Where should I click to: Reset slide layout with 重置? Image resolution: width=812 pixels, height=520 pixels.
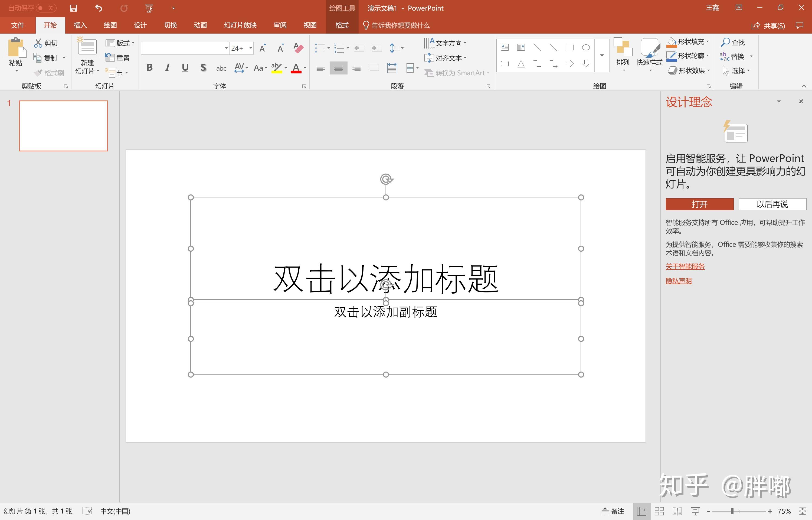point(117,58)
